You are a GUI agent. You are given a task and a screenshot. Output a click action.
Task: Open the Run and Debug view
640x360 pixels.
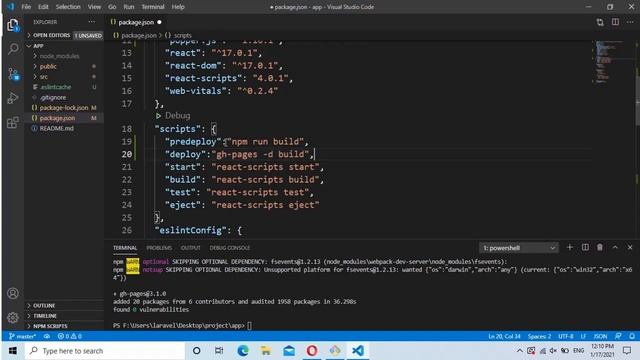(x=13, y=98)
